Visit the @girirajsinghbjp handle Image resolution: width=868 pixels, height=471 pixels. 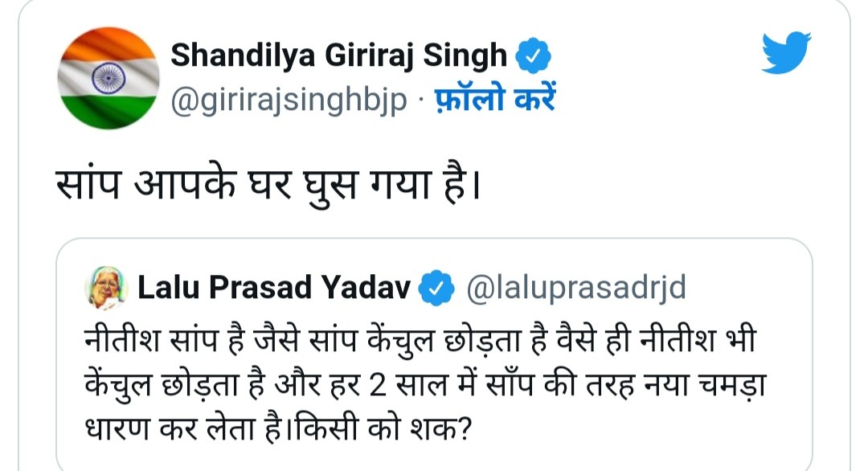coord(289,102)
